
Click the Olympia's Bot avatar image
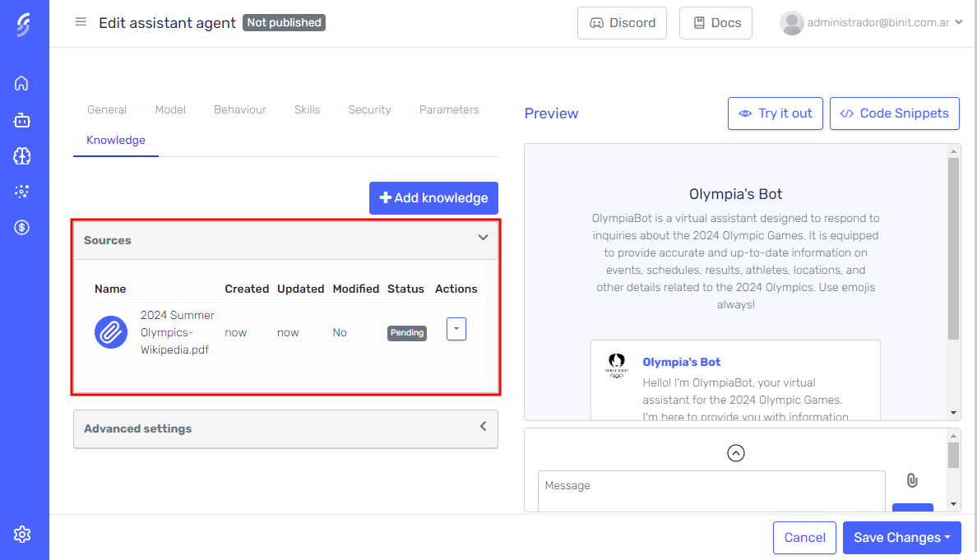pos(616,366)
